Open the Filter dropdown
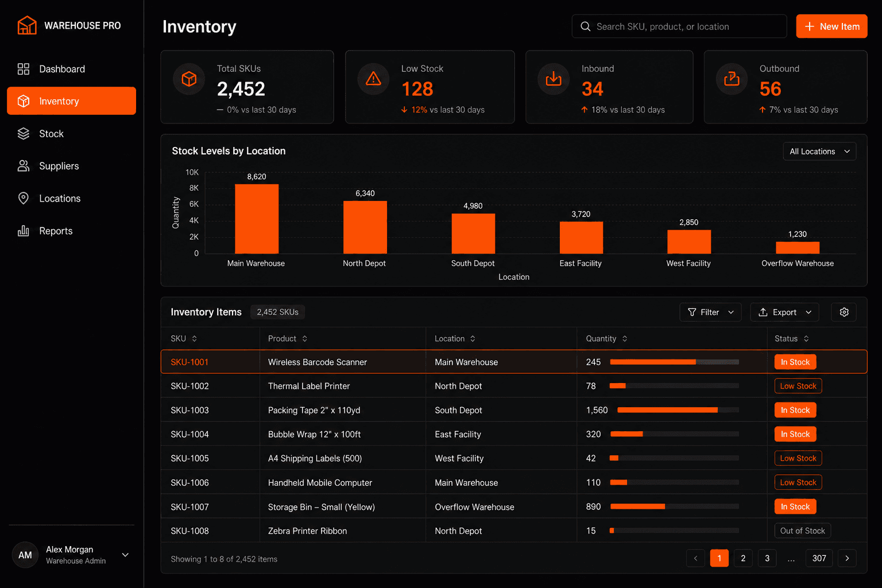 tap(710, 312)
